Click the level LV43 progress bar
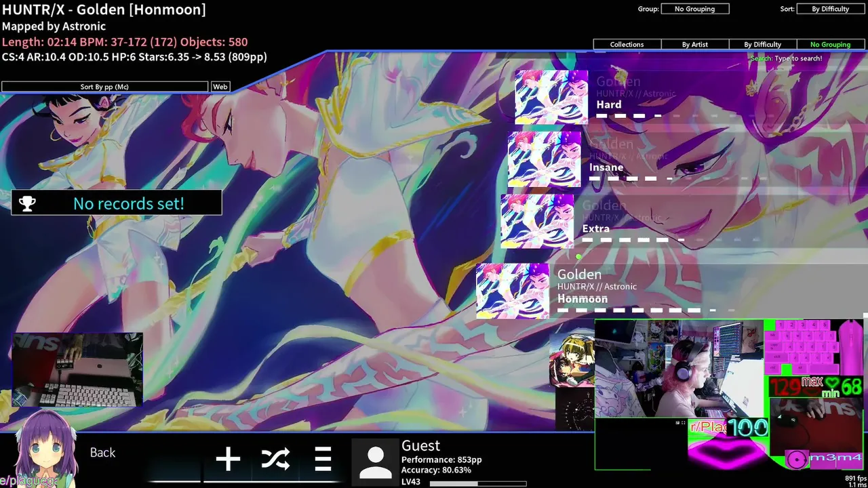The image size is (868, 488). [x=478, y=484]
